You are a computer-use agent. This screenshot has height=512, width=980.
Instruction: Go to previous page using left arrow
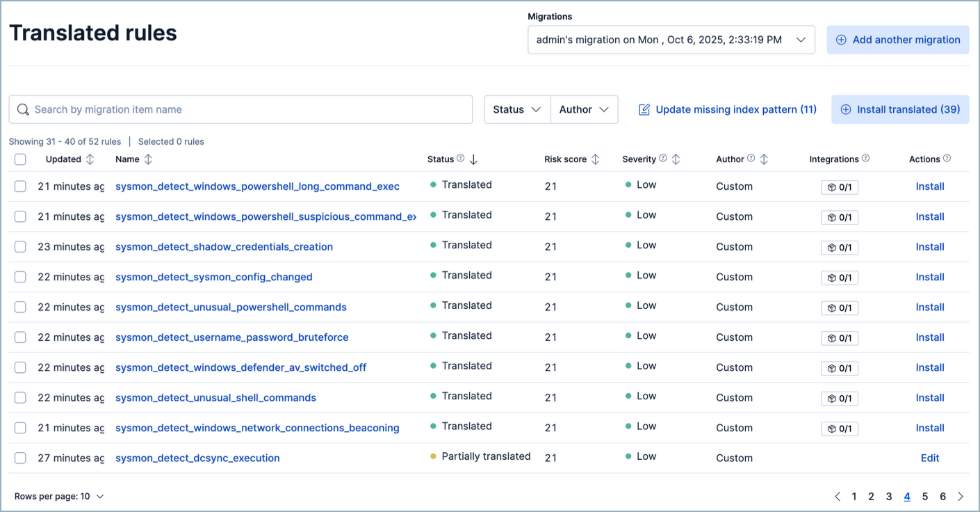coord(837,496)
